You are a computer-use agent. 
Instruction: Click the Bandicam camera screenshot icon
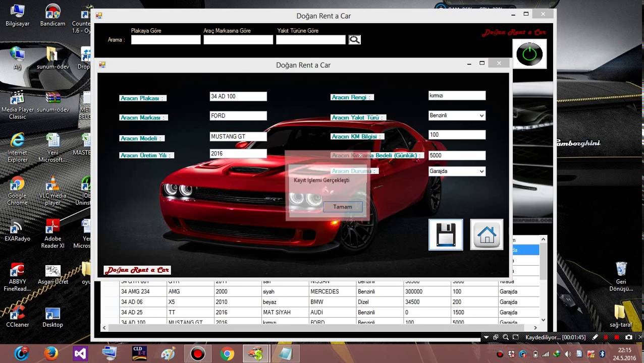click(628, 337)
